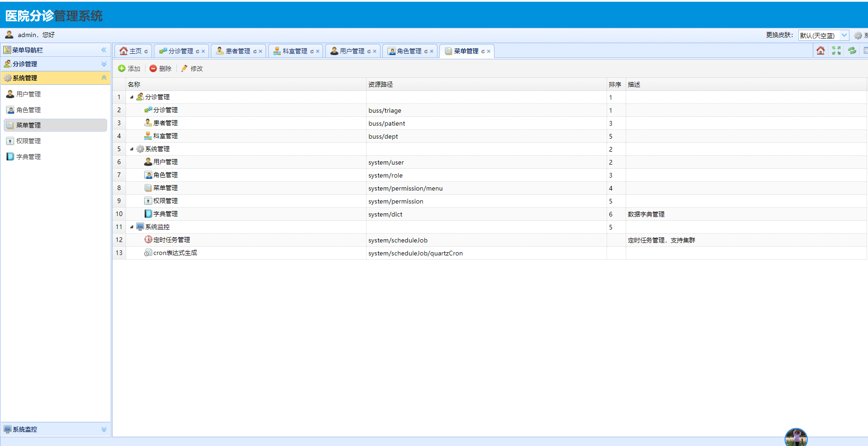The image size is (868, 446).
Task: Close the 患者管理 tab
Action: 260,51
